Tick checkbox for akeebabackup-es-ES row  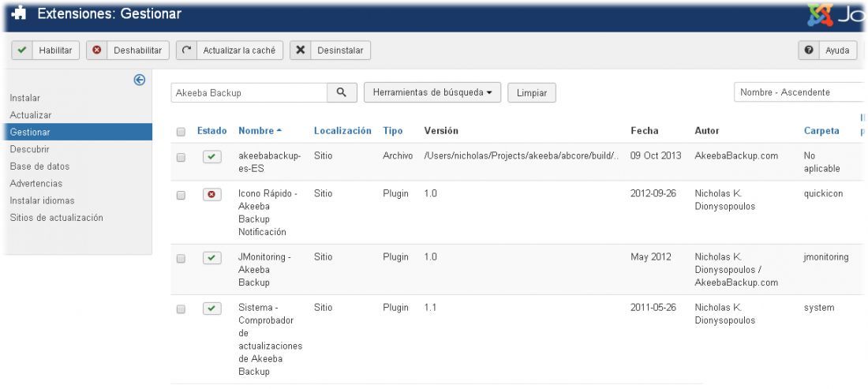coord(181,158)
